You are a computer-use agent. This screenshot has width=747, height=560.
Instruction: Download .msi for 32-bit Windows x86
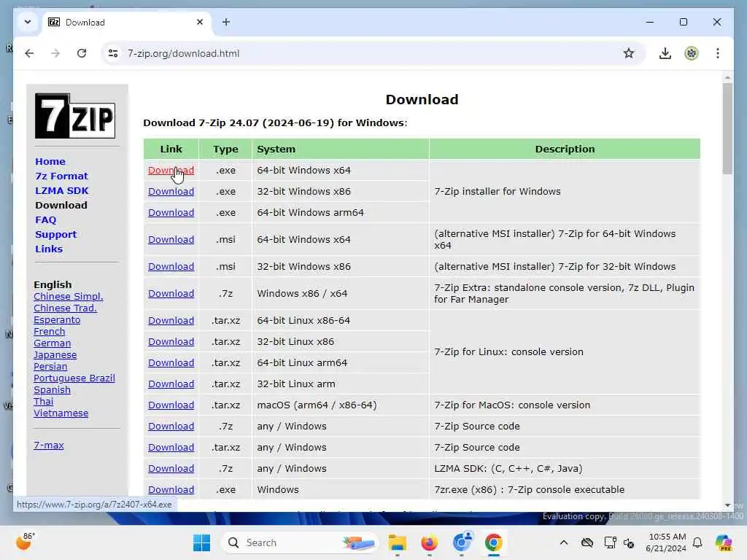(171, 267)
